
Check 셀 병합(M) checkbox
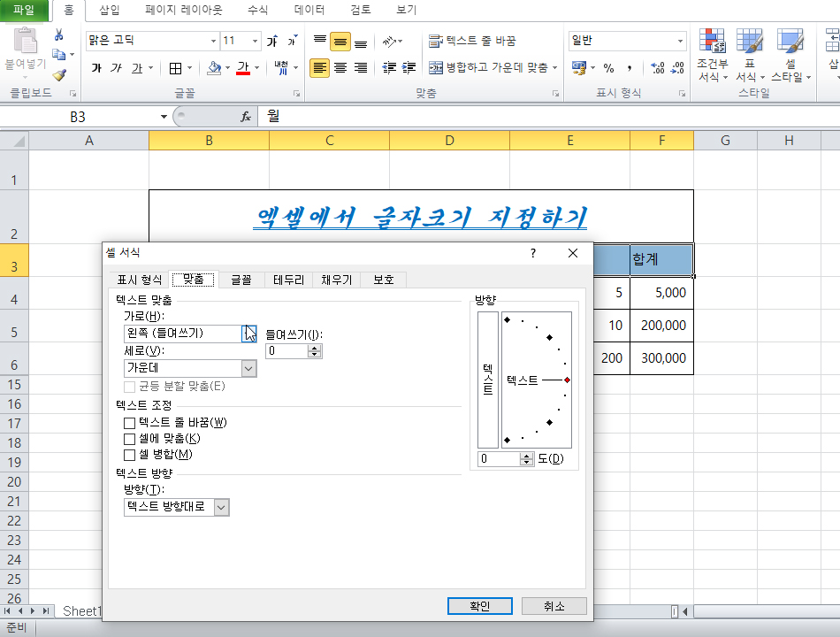[x=129, y=456]
